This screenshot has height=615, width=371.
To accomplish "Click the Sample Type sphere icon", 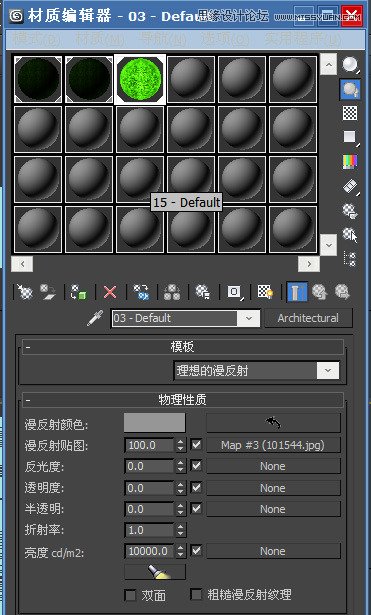I will 350,65.
